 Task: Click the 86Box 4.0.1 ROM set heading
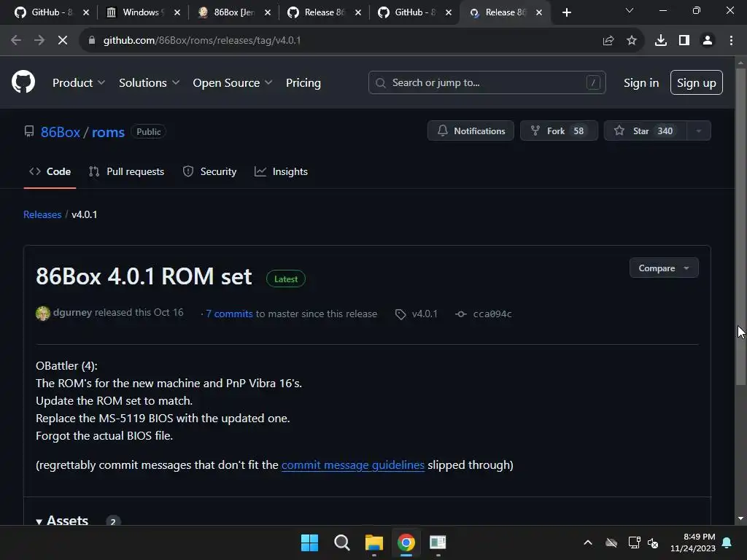click(x=144, y=276)
